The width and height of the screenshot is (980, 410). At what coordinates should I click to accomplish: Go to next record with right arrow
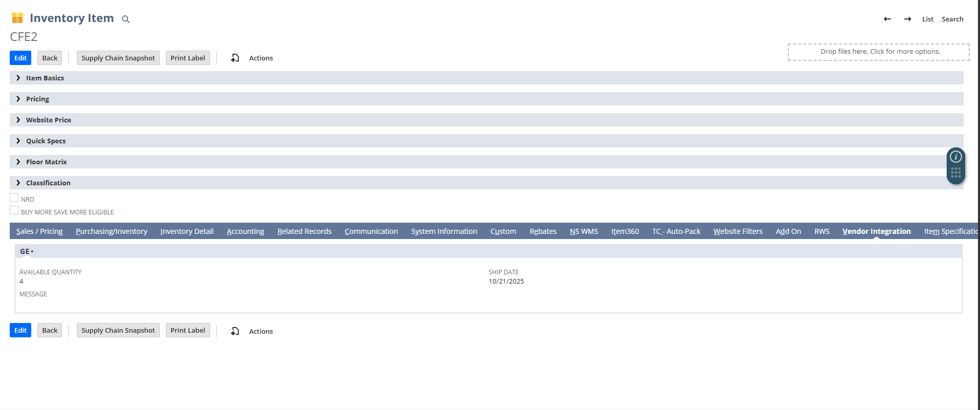(x=907, y=19)
